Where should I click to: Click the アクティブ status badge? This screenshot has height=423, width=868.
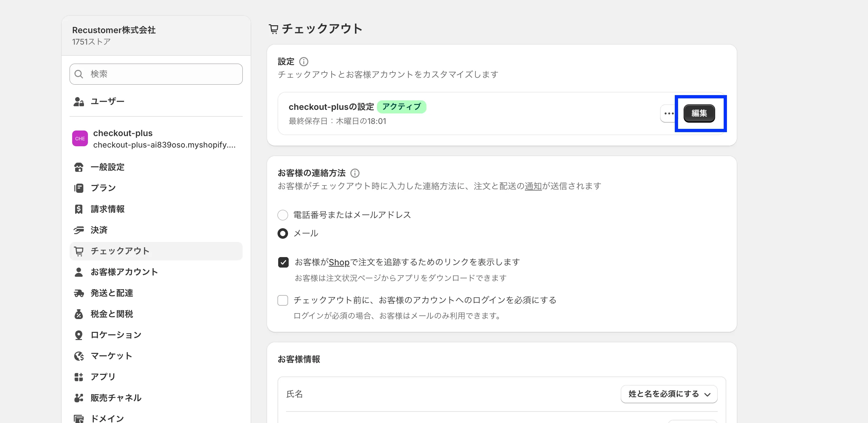tap(401, 107)
